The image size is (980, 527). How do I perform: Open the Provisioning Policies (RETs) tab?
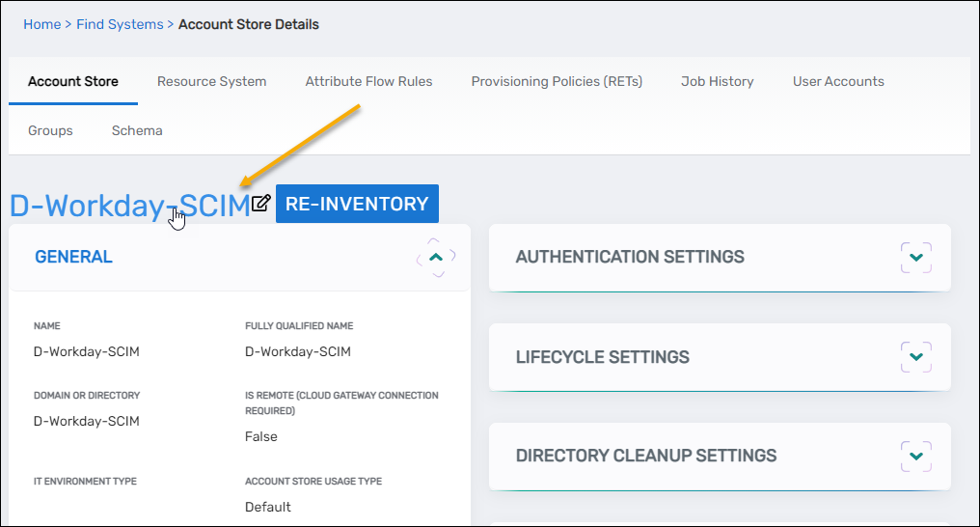click(x=557, y=81)
